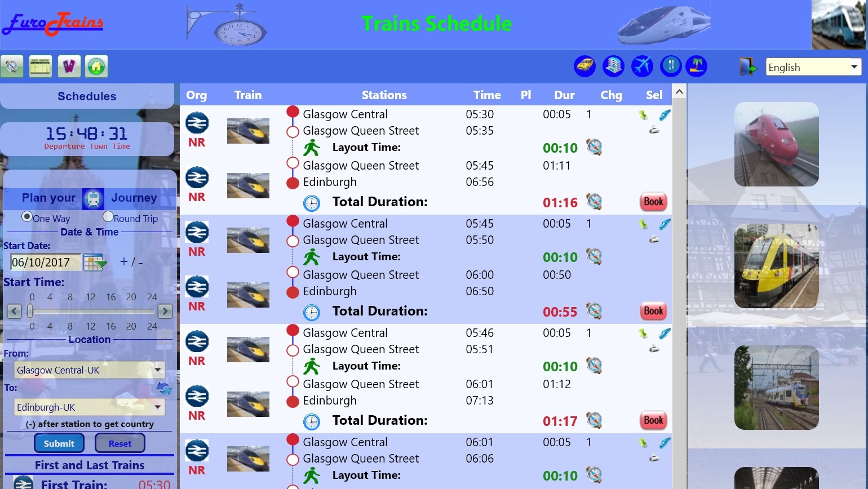Click compass beside first 00:10 layout time
The width and height of the screenshot is (868, 489).
594,147
